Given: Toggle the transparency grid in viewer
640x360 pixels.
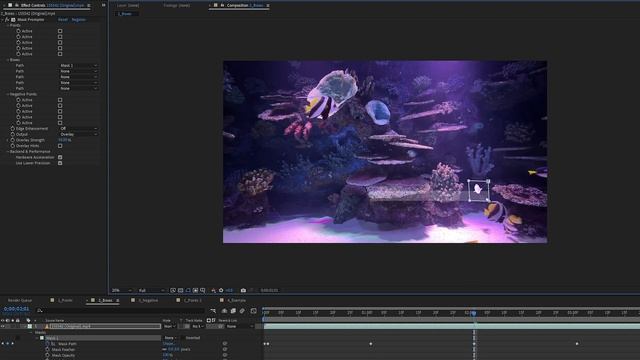Looking at the screenshot, I should click(180, 290).
